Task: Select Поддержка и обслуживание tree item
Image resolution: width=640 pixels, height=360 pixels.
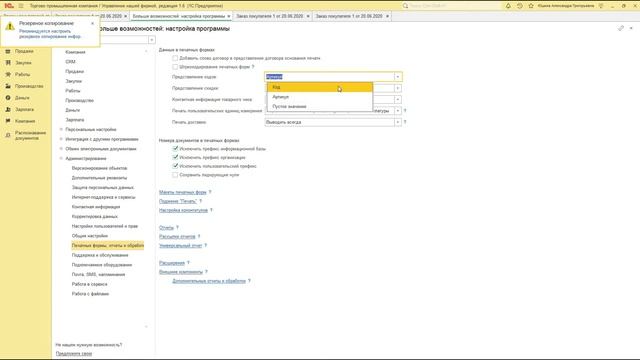Action: [100, 255]
